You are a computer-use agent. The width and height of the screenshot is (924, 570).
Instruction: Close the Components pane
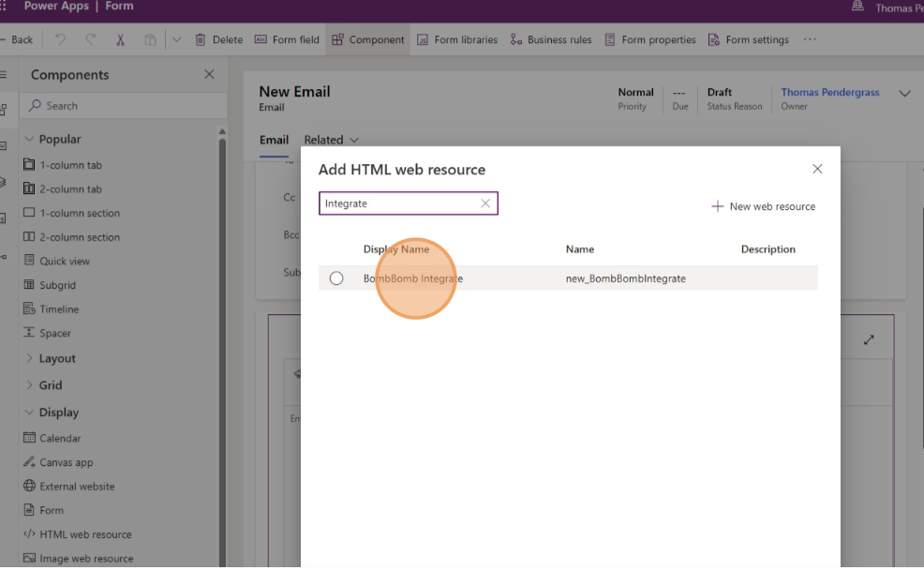coord(209,74)
